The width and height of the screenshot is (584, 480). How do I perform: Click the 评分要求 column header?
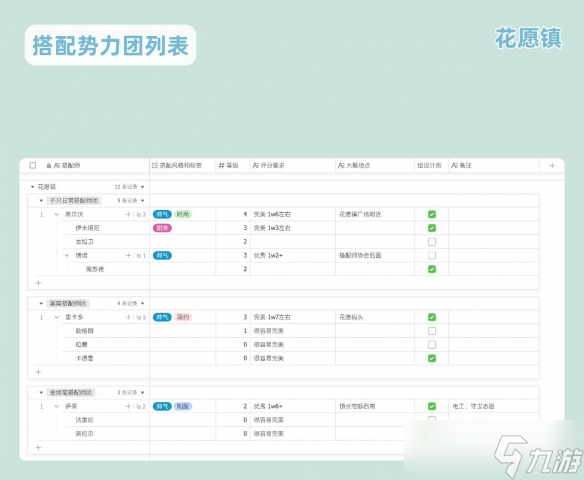coord(293,165)
